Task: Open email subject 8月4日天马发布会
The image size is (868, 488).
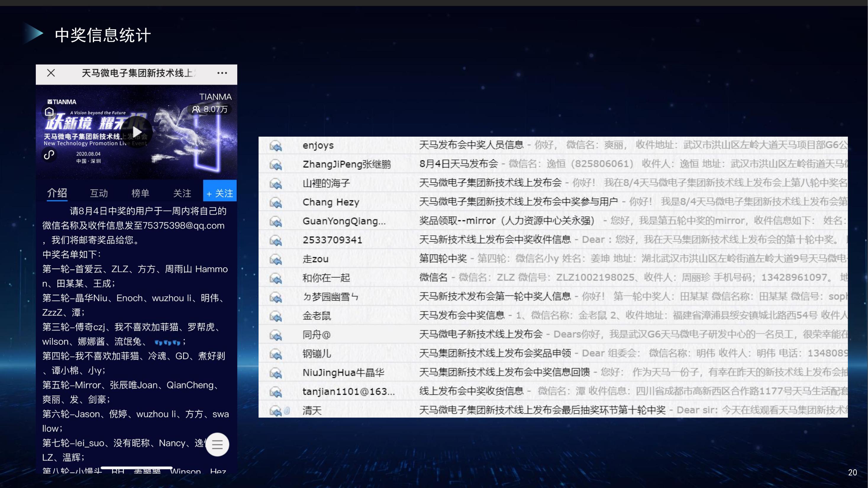Action: tap(459, 164)
